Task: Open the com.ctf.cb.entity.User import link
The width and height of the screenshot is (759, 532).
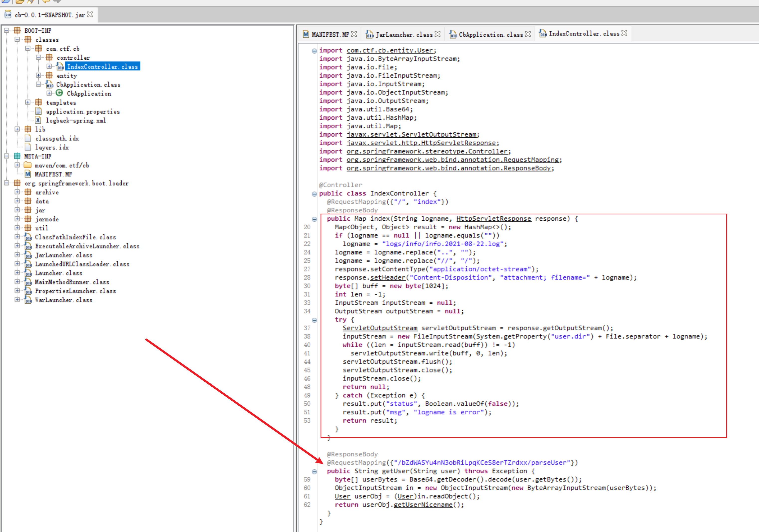Action: [x=390, y=50]
